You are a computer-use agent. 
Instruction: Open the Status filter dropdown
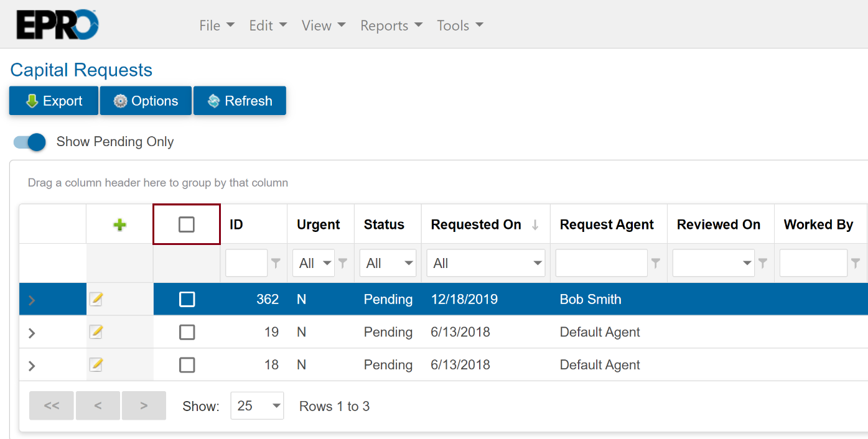pos(388,264)
